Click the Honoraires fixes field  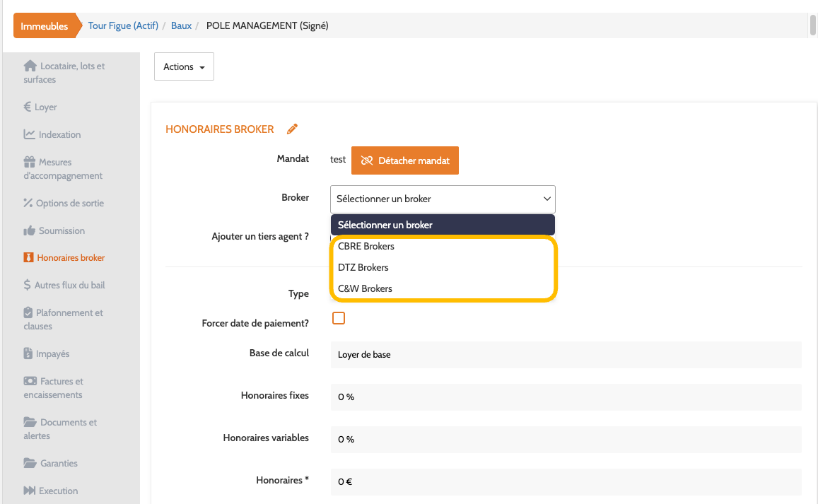(566, 397)
